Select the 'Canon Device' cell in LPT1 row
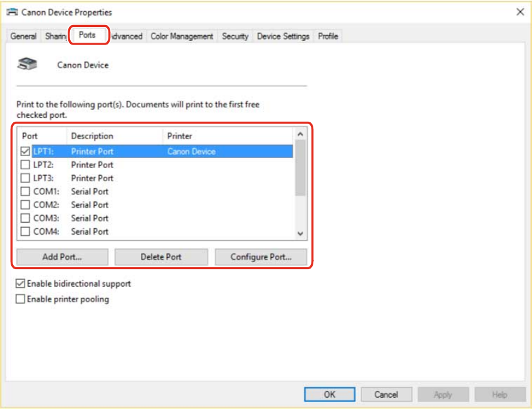The image size is (532, 409). [x=191, y=152]
